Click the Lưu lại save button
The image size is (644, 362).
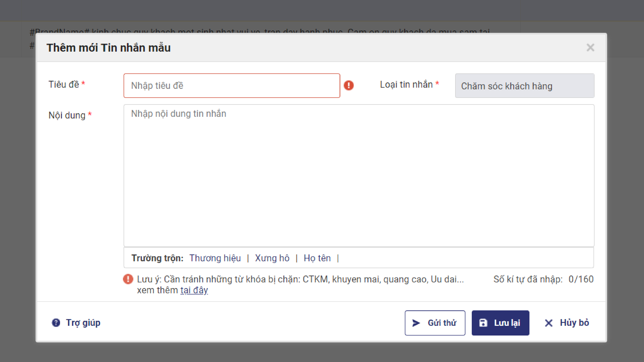[500, 323]
